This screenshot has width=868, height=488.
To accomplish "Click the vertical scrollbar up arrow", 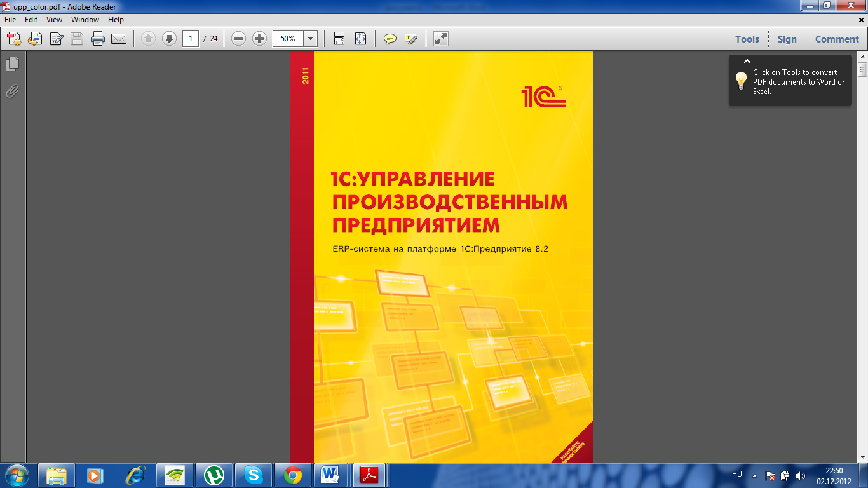I will click(862, 57).
